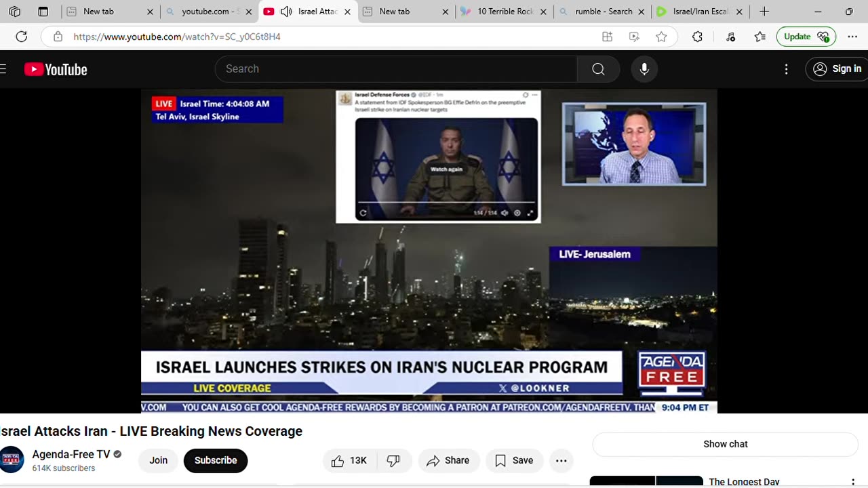
Task: Mute tab via speaker icon on Israel Attacks tab
Action: click(x=286, y=12)
